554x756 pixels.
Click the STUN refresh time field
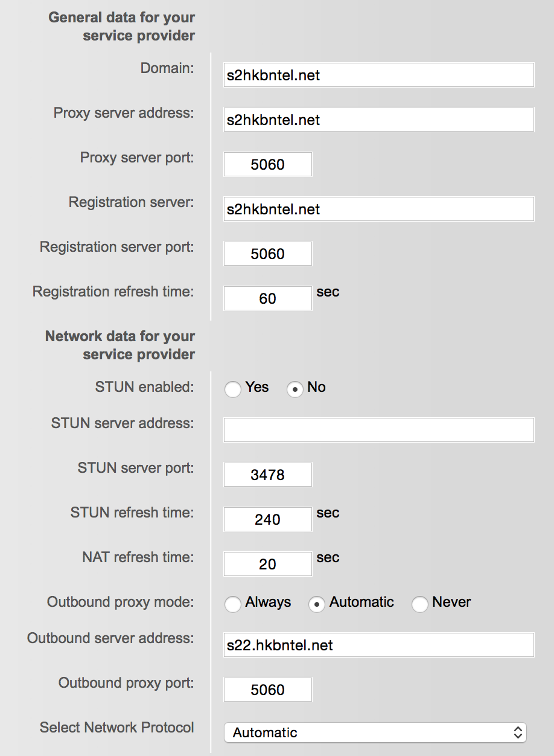[x=268, y=519]
